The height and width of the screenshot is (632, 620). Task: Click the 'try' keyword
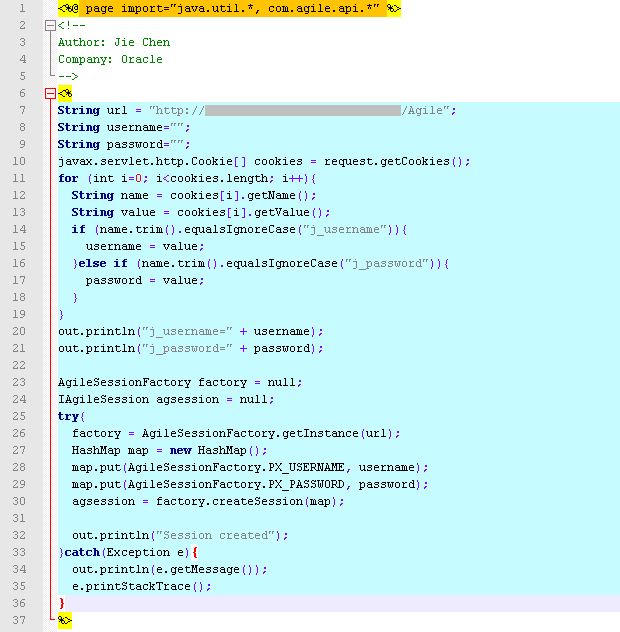point(68,416)
